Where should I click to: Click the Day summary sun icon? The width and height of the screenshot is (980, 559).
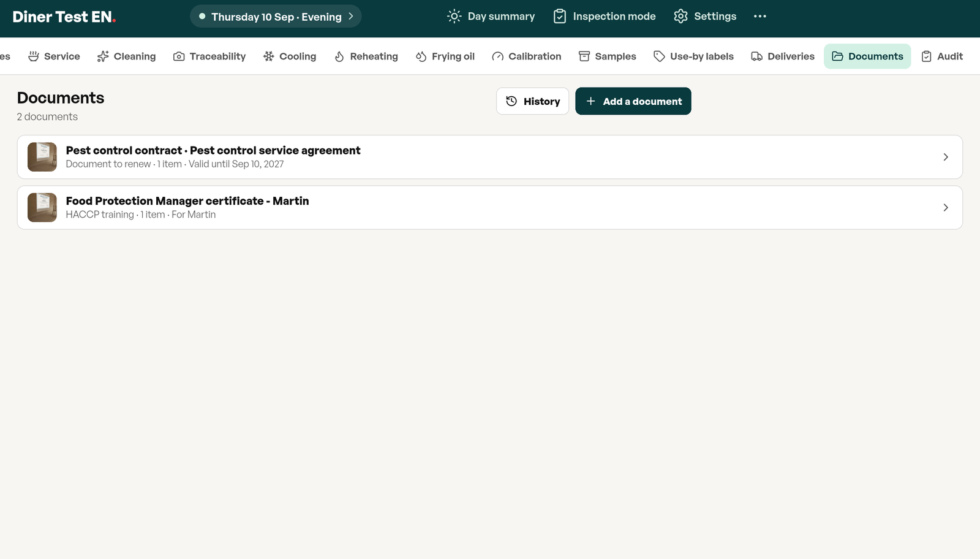454,17
